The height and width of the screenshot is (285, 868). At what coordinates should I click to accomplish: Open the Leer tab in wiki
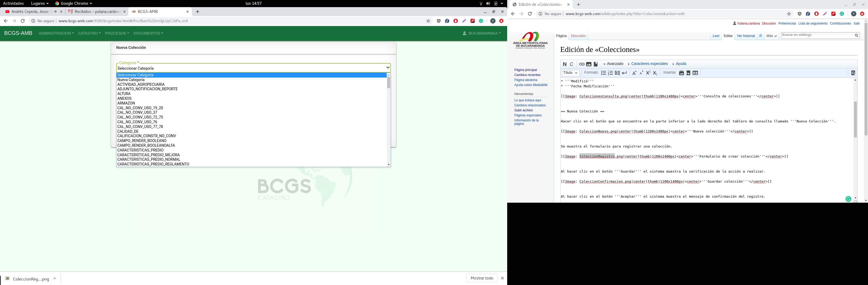(716, 36)
